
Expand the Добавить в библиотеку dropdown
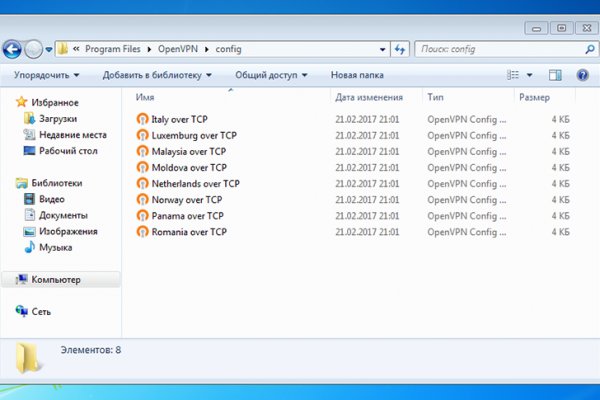(157, 75)
